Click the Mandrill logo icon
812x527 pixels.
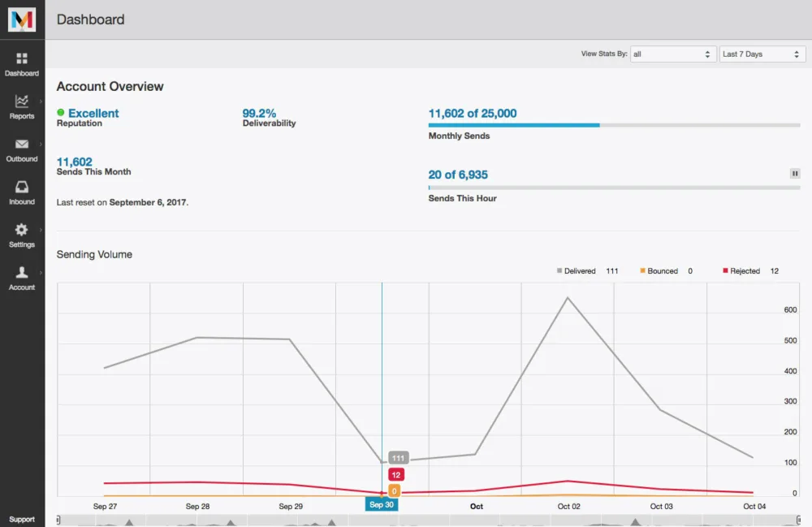coord(22,19)
